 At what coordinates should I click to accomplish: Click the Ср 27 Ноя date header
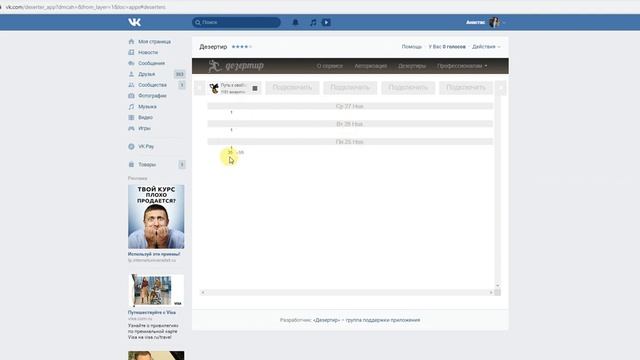click(x=350, y=106)
